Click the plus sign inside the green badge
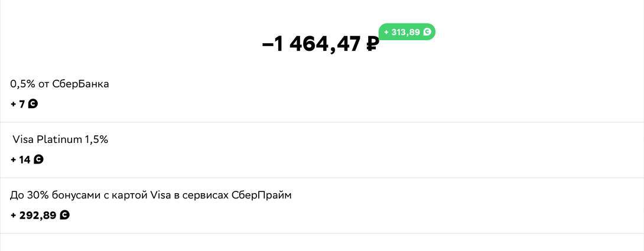 point(386,32)
